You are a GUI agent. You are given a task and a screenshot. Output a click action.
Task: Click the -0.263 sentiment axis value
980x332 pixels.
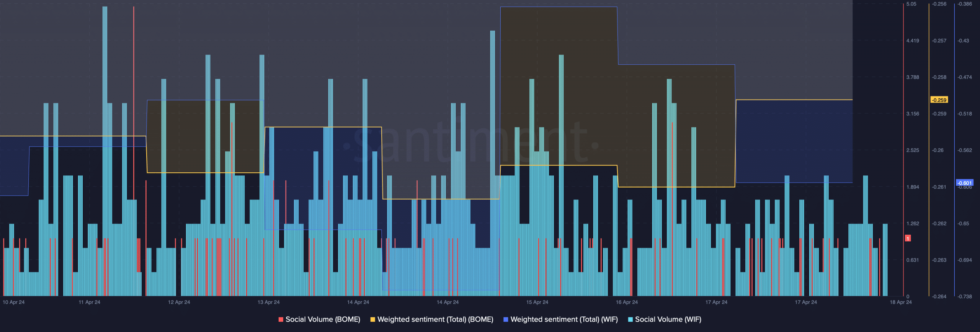click(x=939, y=260)
